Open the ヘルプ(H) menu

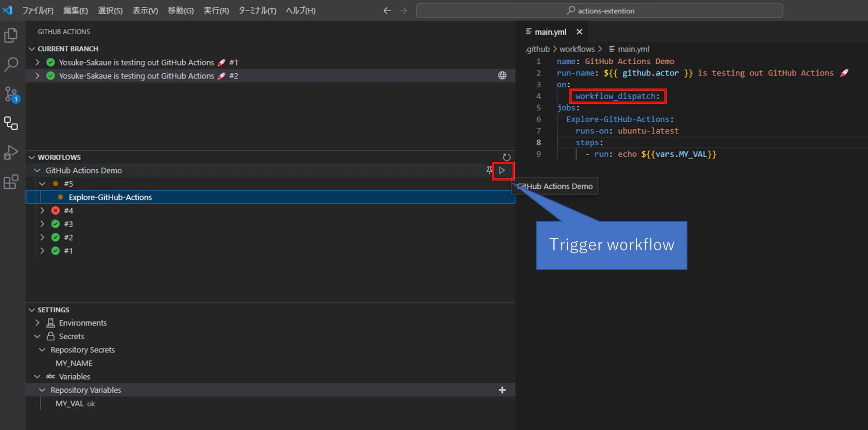click(300, 11)
